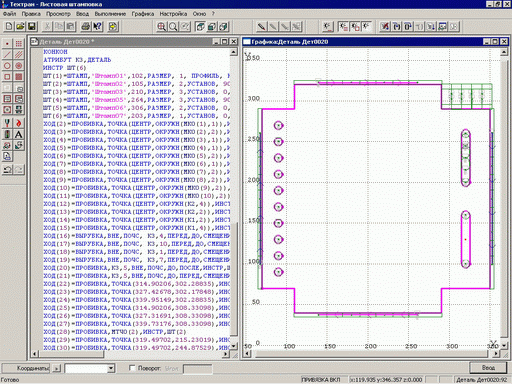This screenshot has width=512, height=384.
Task: Save the document with the floppy icon
Action: click(x=32, y=26)
